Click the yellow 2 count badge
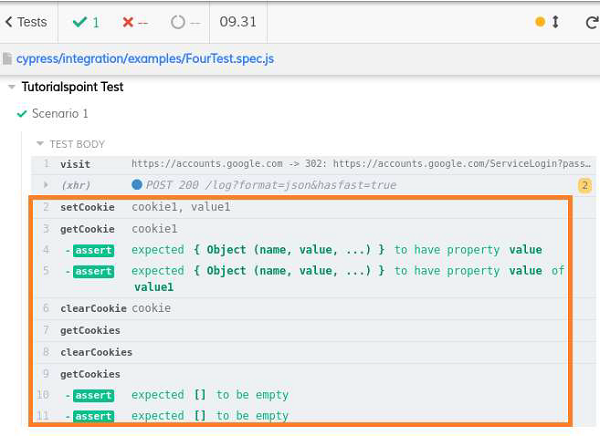 [x=585, y=185]
